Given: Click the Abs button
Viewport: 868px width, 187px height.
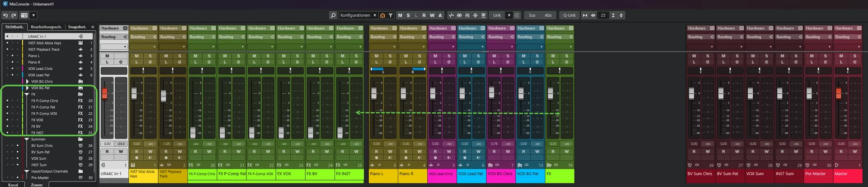Looking at the screenshot, I should click(548, 15).
